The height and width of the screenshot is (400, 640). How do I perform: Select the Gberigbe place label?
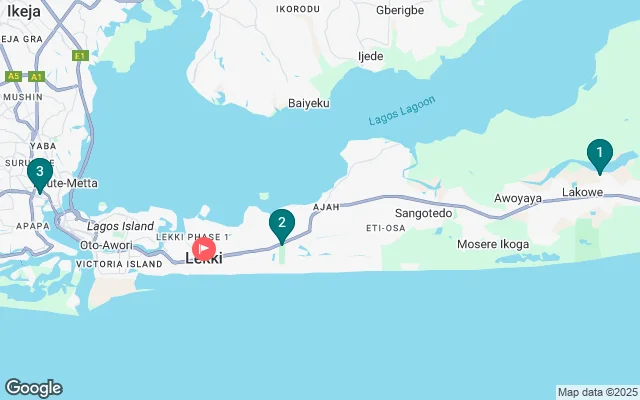[x=400, y=10]
